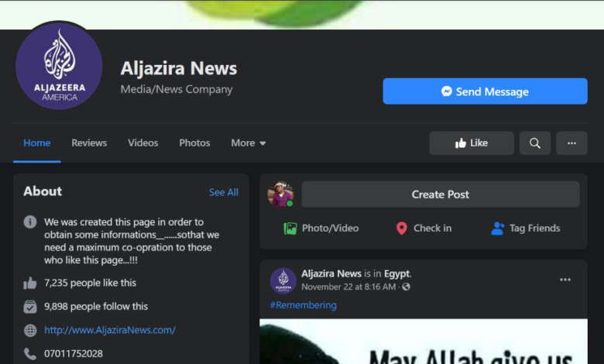This screenshot has height=364, width=604.
Task: Click the globe icon beside website link
Action: pos(30,330)
